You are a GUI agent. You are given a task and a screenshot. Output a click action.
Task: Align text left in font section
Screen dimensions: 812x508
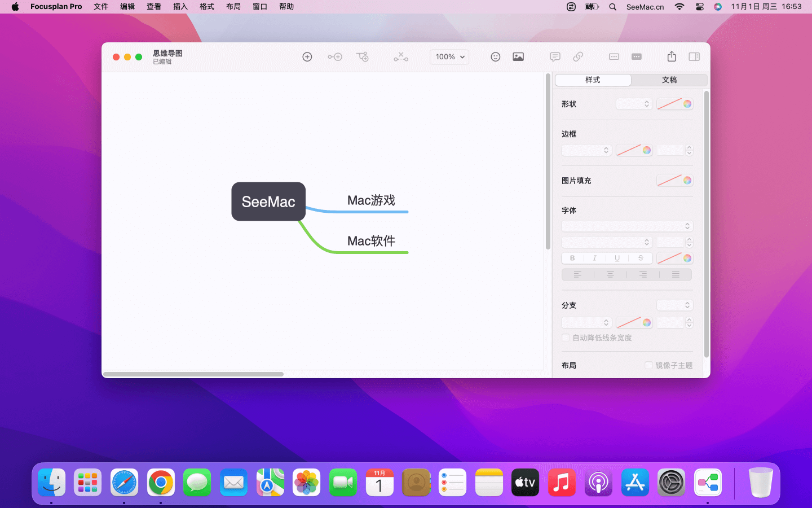point(577,274)
